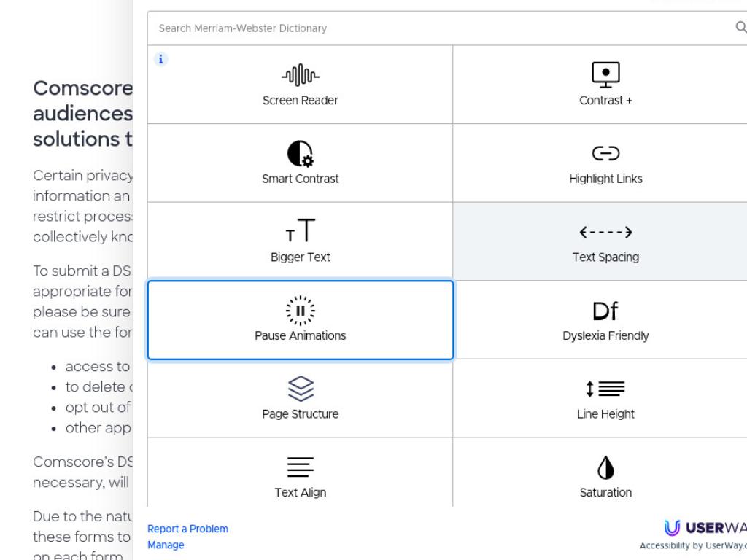The width and height of the screenshot is (747, 560).
Task: Click the Line Height icon
Action: [605, 389]
